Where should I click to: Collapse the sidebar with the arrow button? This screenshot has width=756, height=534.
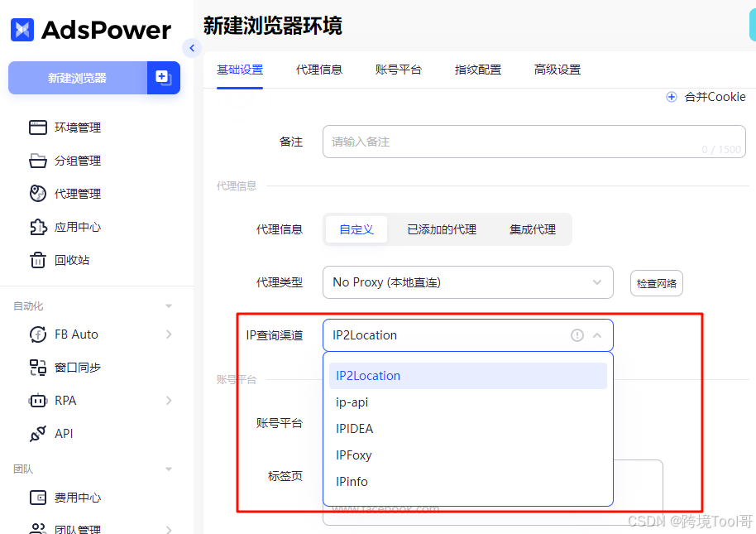coord(192,48)
